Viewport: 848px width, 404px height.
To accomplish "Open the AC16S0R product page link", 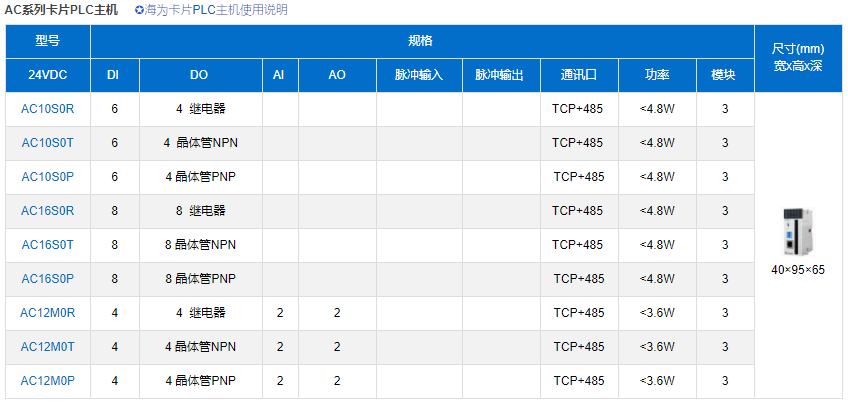I will click(48, 211).
